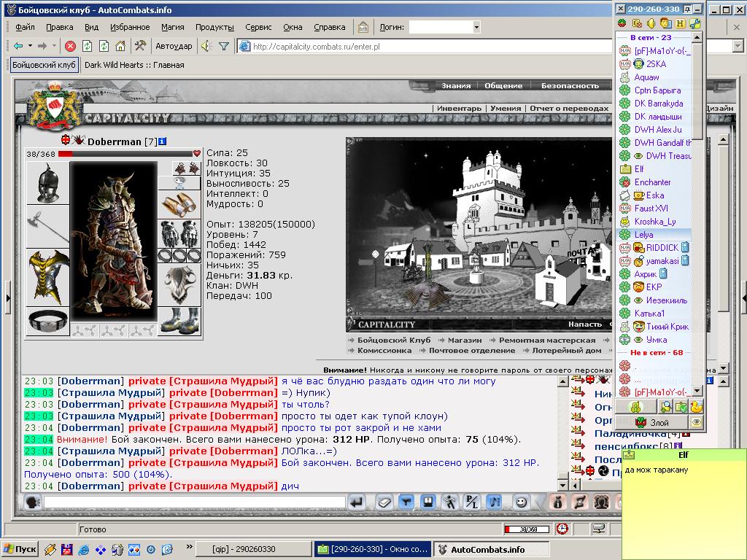This screenshot has height=560, width=747.
Task: Open the QIP main menu button
Action: [636, 407]
